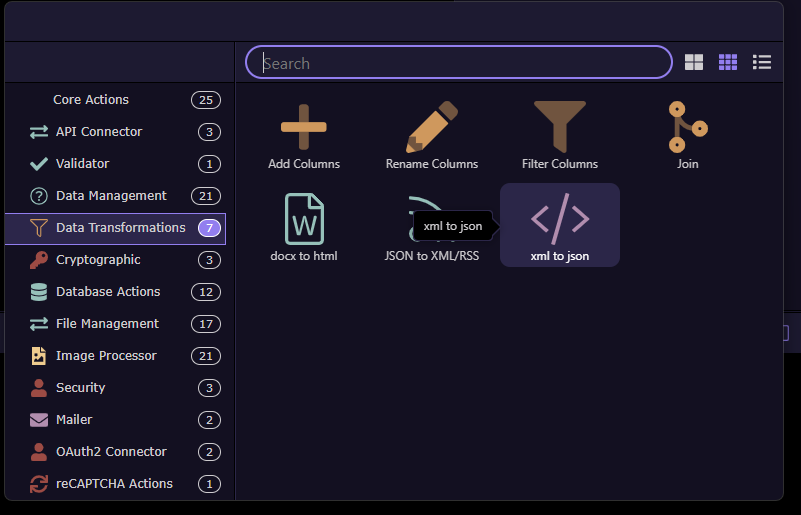Choose the JSON to XML/RSS action
The height and width of the screenshot is (515, 801).
click(x=432, y=225)
